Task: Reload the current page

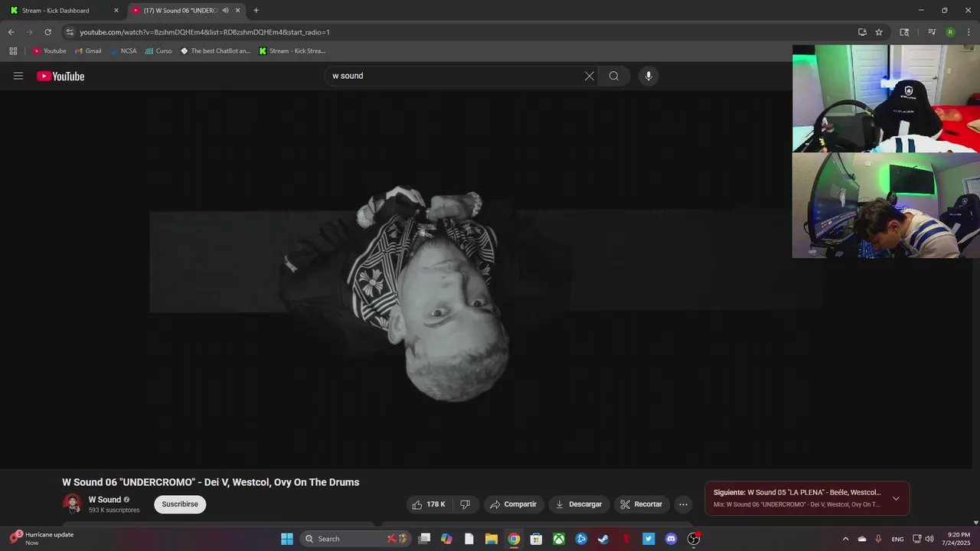Action: point(47,32)
